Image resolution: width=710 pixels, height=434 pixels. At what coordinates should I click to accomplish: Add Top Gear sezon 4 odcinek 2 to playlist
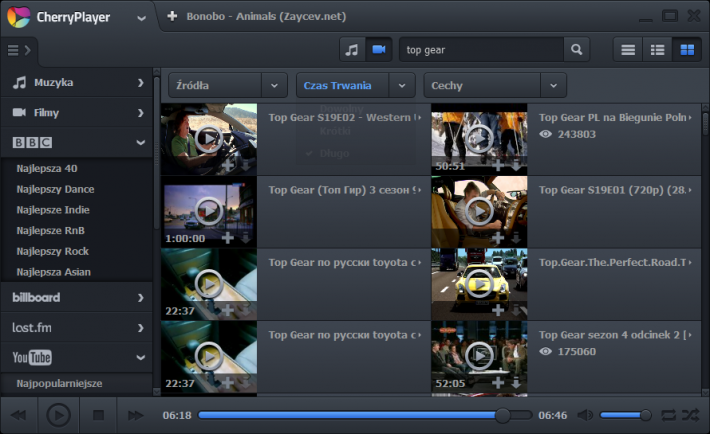498,383
